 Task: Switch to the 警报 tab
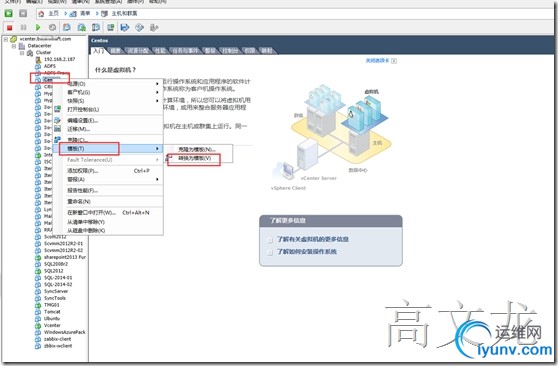tap(210, 51)
